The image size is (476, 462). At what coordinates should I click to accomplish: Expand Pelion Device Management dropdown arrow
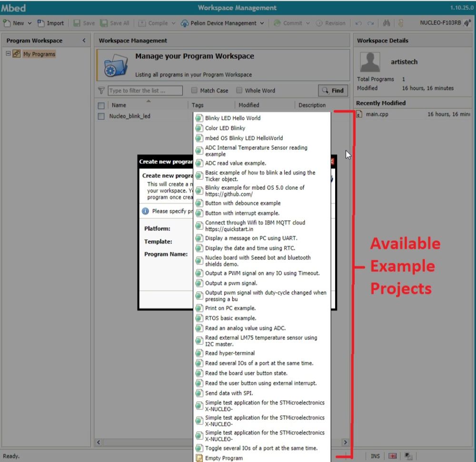point(262,23)
